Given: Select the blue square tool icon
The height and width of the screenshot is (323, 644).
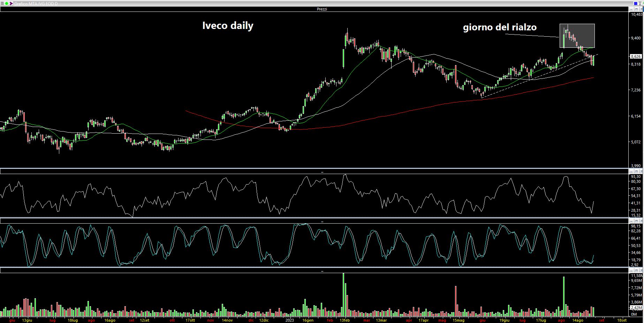Looking at the screenshot, I should click(x=636, y=3).
